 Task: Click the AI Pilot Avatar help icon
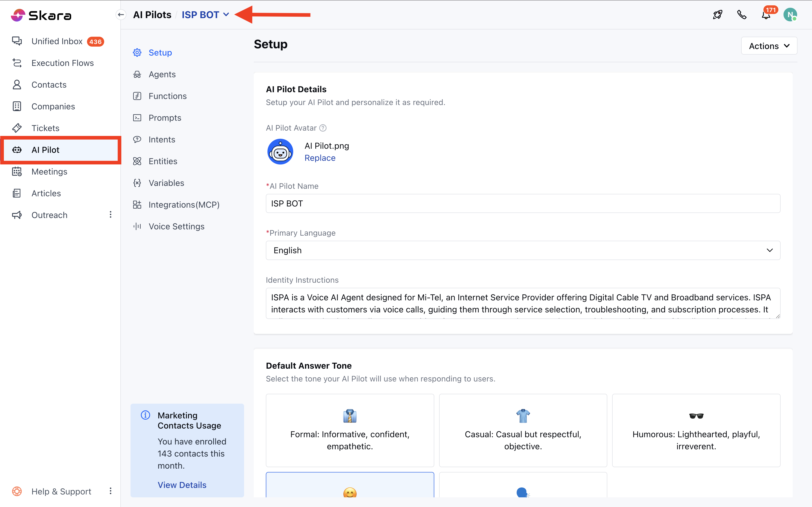click(323, 128)
